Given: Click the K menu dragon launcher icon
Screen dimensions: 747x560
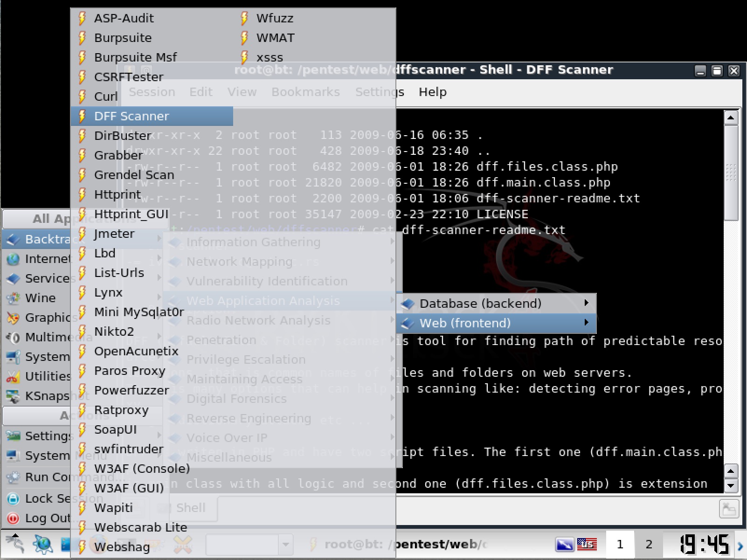Looking at the screenshot, I should tap(15, 544).
